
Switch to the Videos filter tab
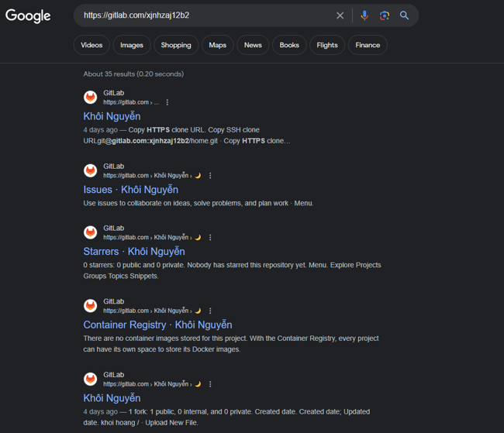click(91, 45)
